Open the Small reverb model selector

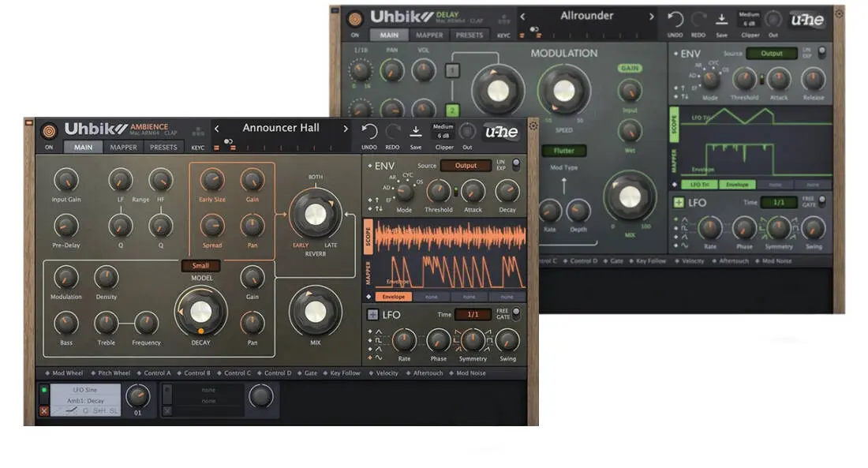[200, 266]
